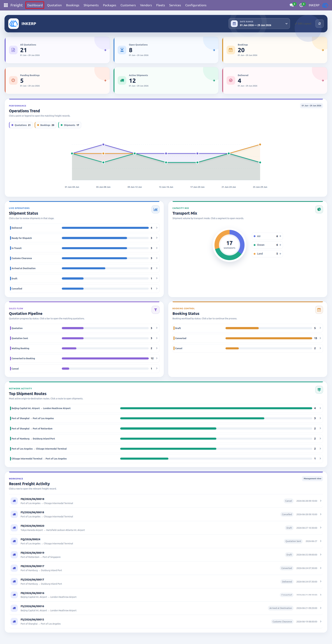Click the refresh icon in INKERP header
Screen dimensions: 332x644
pos(319,24)
